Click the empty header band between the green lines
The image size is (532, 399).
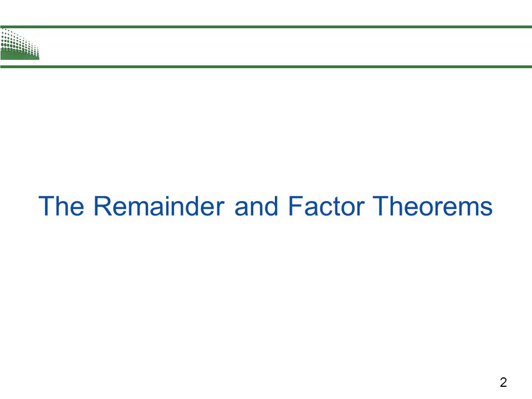(285, 47)
